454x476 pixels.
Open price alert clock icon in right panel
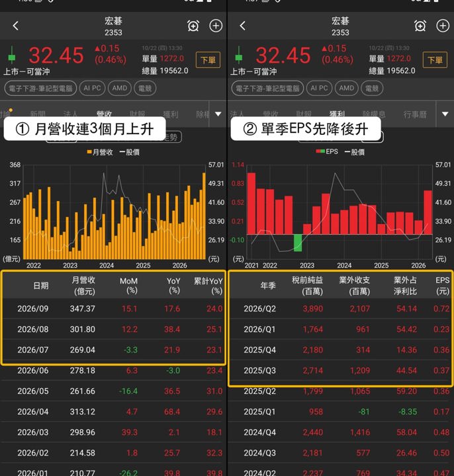[x=420, y=26]
